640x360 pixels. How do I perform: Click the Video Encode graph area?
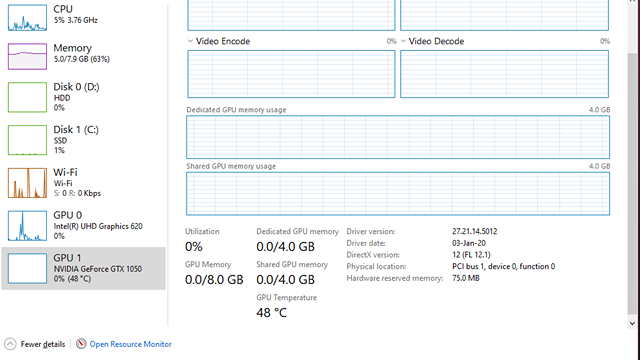point(291,74)
